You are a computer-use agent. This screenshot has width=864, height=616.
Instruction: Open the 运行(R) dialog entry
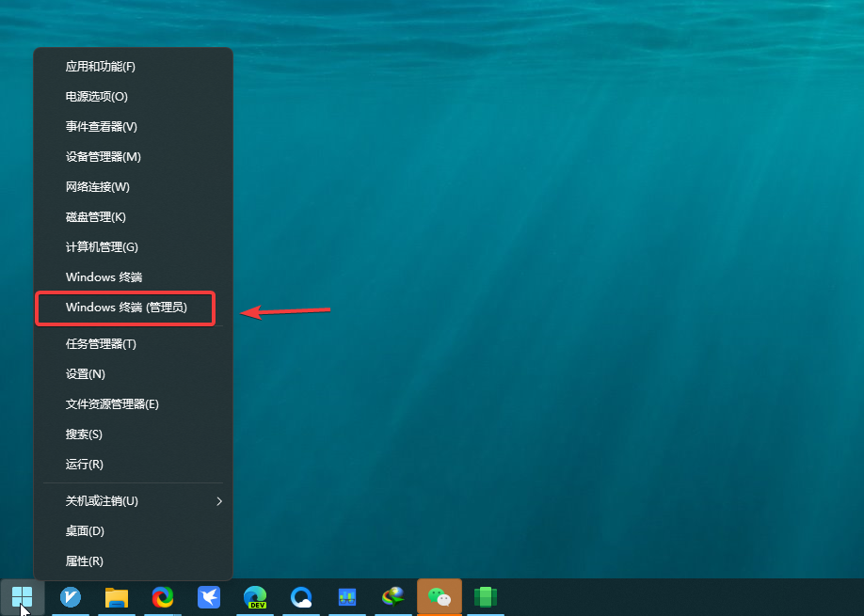pos(134,464)
